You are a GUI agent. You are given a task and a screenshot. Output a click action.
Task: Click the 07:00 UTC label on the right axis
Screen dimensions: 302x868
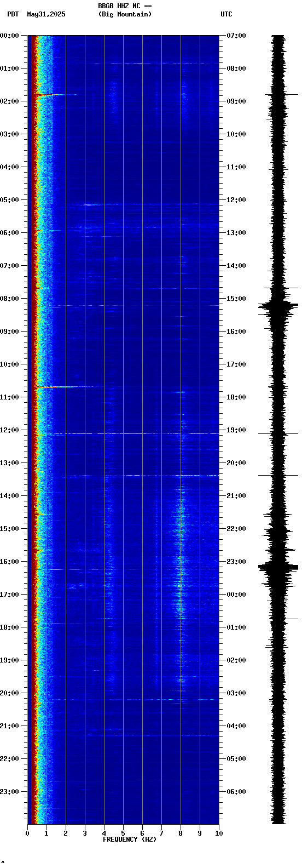tap(236, 36)
